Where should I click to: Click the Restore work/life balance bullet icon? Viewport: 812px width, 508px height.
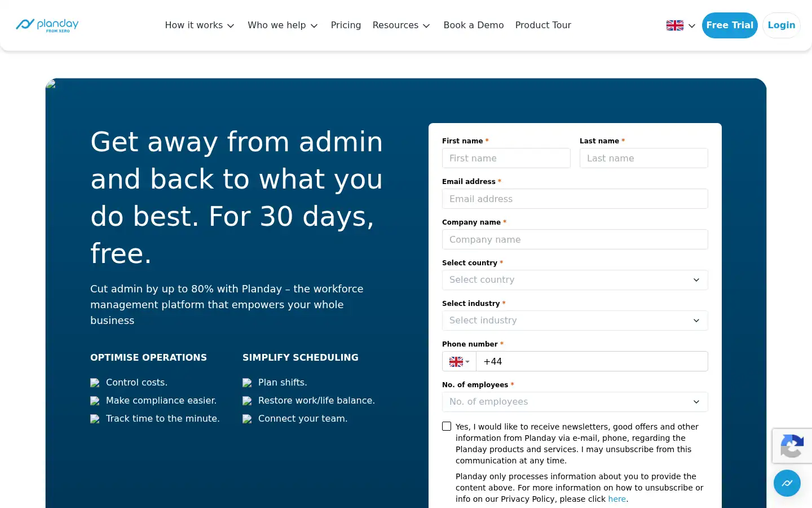click(247, 401)
